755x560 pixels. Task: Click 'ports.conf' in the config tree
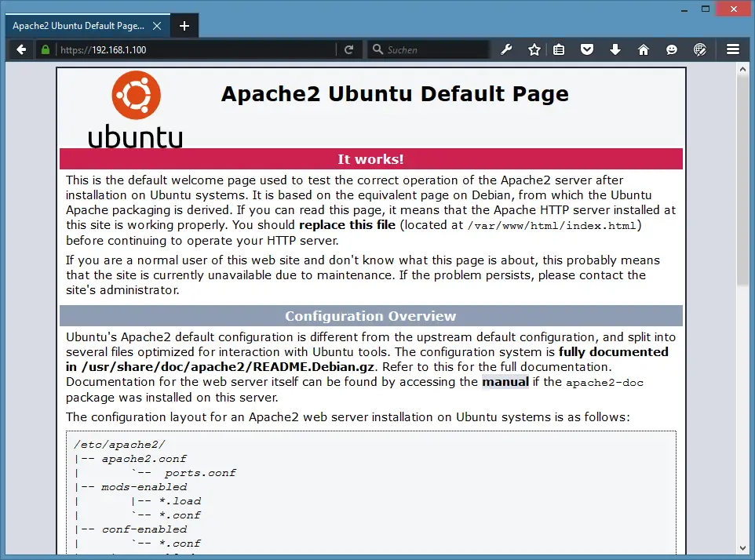[x=200, y=473]
